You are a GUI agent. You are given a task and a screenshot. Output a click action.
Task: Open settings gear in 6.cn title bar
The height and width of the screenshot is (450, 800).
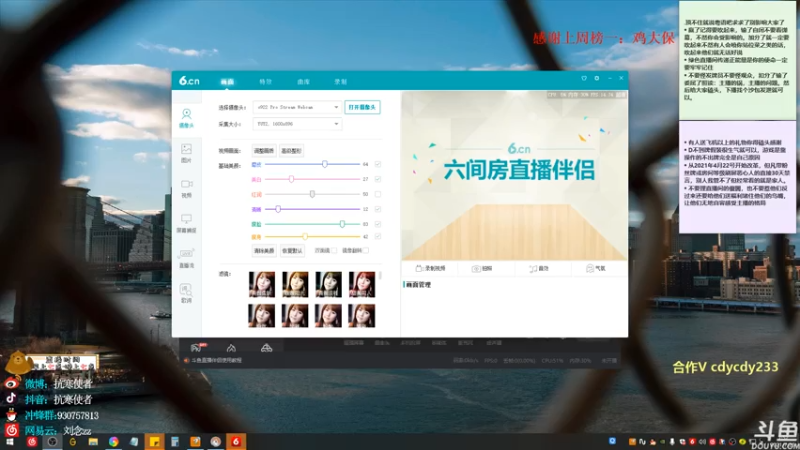tap(596, 79)
